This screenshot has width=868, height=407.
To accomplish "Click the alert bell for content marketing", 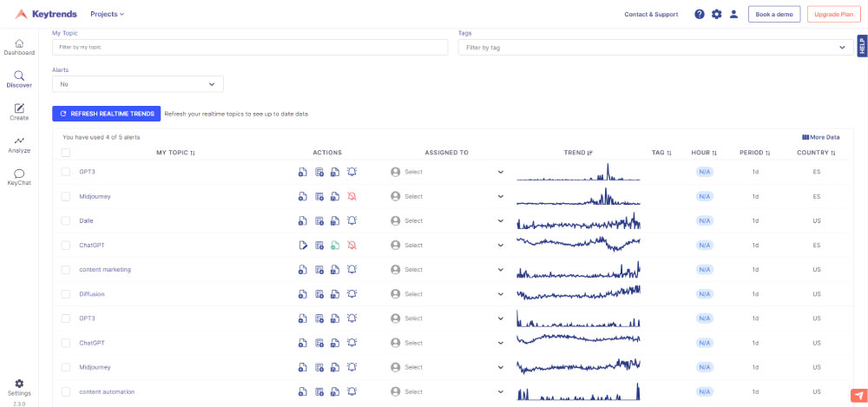I will [x=352, y=270].
